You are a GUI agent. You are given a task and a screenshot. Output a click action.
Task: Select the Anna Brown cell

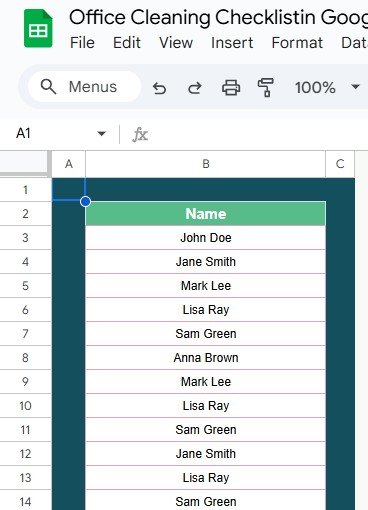coord(206,358)
